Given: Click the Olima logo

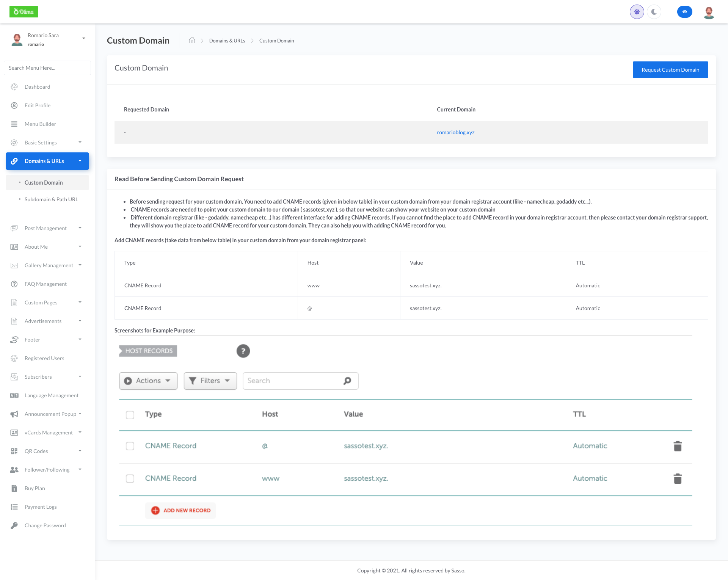Looking at the screenshot, I should [x=24, y=12].
